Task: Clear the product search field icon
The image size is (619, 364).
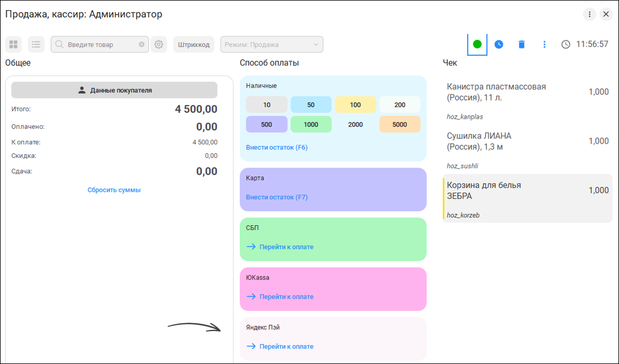Action: pos(142,44)
